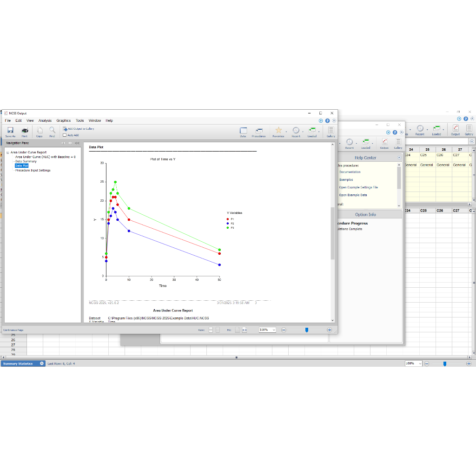The image size is (476, 476).
Task: Click the output zoom slider handle
Action: pos(306,330)
